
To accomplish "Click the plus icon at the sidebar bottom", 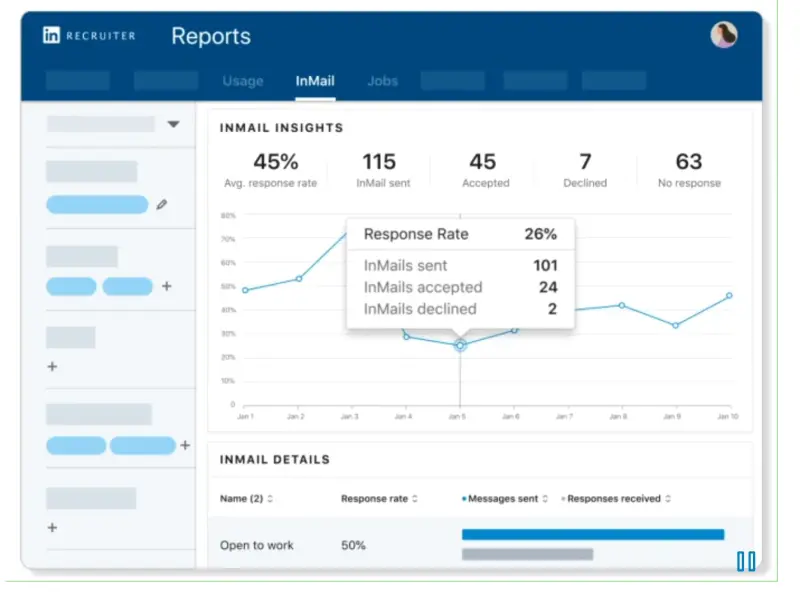I will (x=53, y=528).
